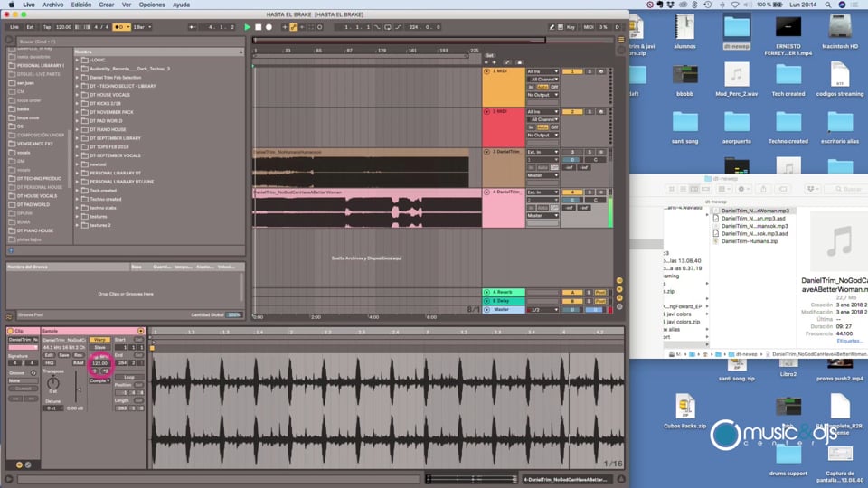Screen dimensions: 868x488
Task: Toggle the RAM mode button
Action: (x=78, y=363)
